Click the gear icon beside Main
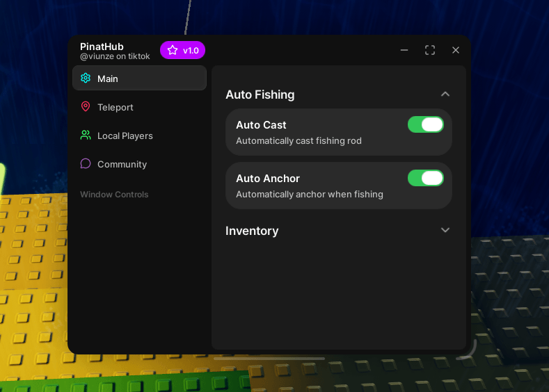Screen dimensions: 549x392 click(x=86, y=78)
